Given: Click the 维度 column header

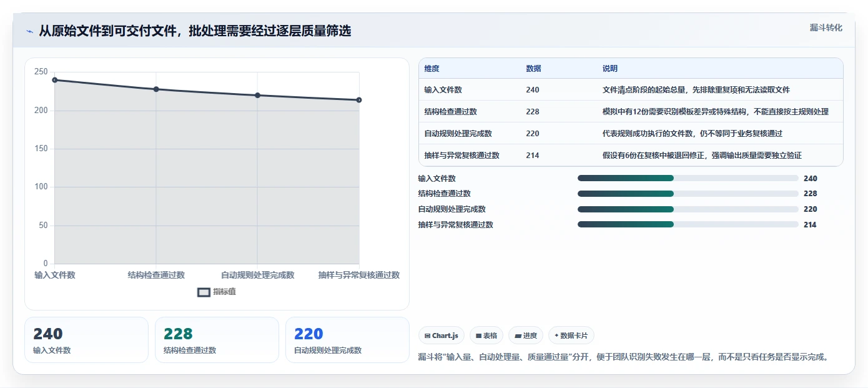Looking at the screenshot, I should (432, 69).
